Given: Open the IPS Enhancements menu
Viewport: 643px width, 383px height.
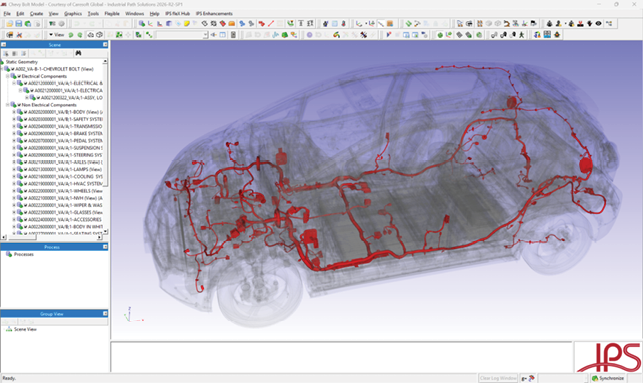Looking at the screenshot, I should tap(214, 14).
